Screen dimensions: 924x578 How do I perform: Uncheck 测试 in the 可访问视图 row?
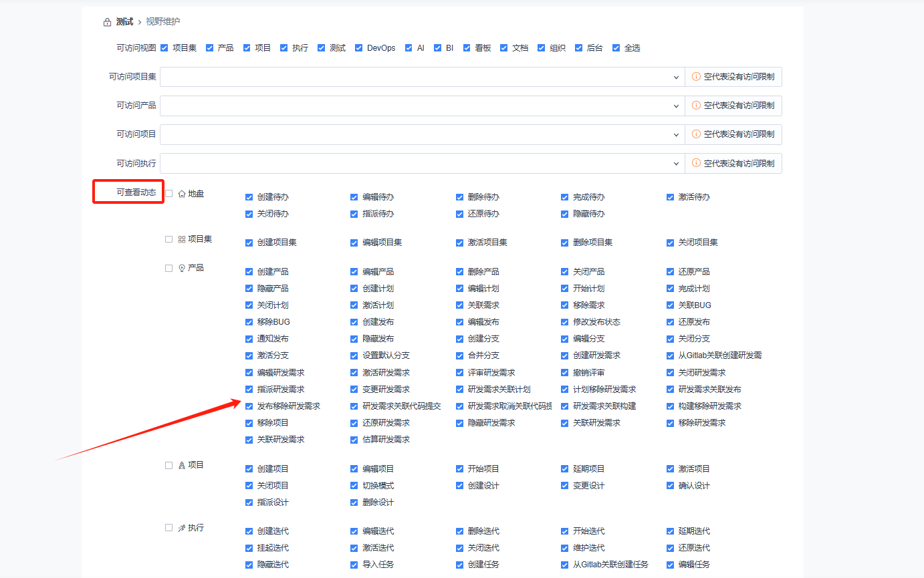pos(322,47)
